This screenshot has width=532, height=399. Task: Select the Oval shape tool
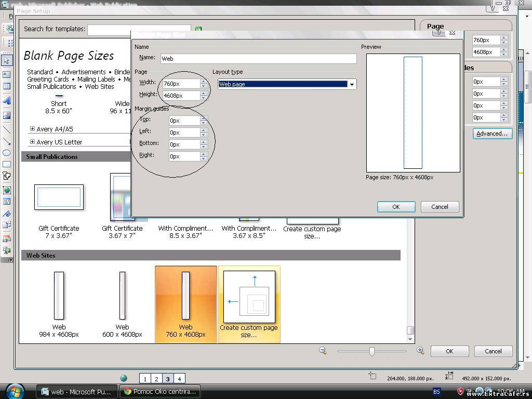pos(6,153)
